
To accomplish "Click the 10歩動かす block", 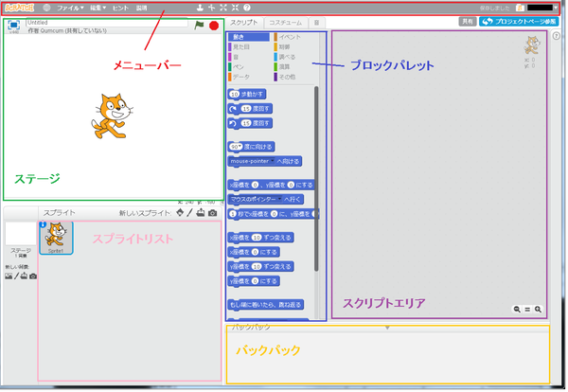I will coord(247,95).
